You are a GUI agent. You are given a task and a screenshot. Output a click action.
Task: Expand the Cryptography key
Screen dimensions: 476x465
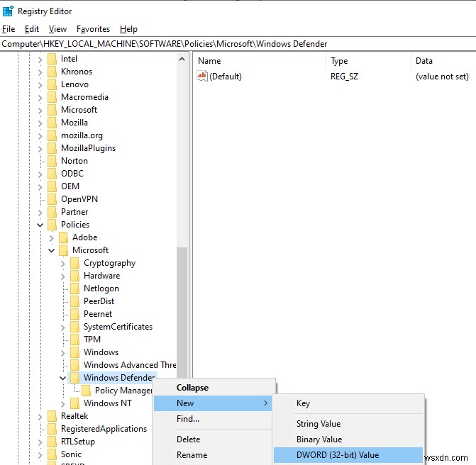63,264
